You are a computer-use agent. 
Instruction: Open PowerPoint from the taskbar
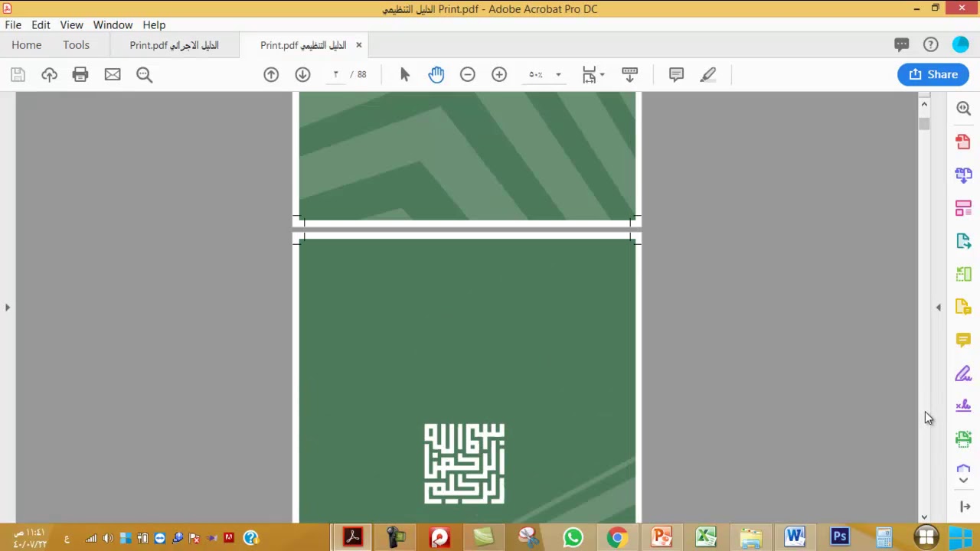coord(661,538)
